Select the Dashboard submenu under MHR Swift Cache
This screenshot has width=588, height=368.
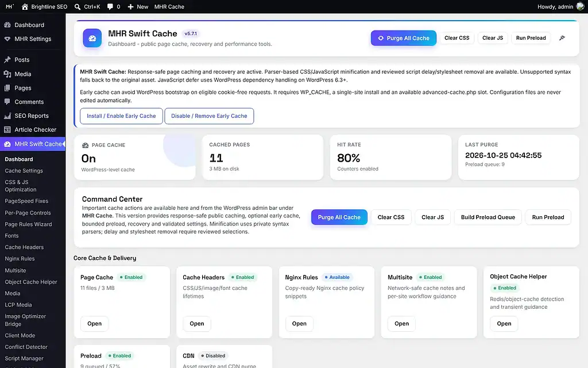point(19,159)
